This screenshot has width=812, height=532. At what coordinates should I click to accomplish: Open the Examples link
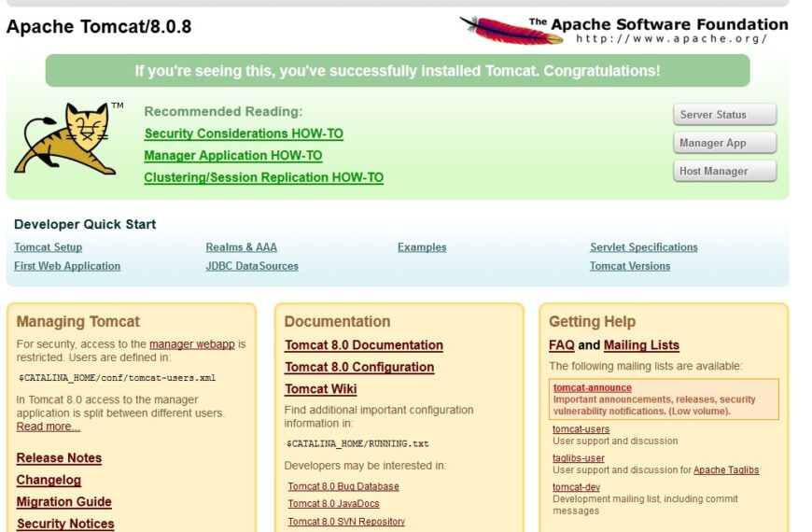422,247
